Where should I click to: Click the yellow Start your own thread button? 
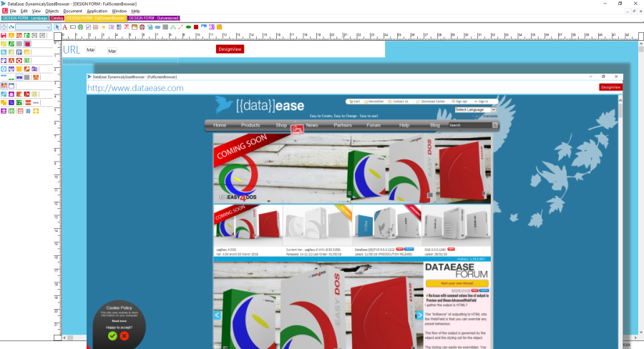click(457, 283)
